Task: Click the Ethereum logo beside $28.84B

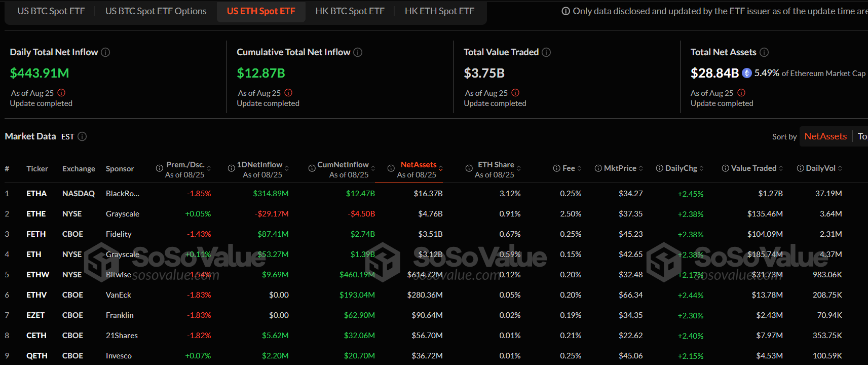Action: click(x=747, y=73)
